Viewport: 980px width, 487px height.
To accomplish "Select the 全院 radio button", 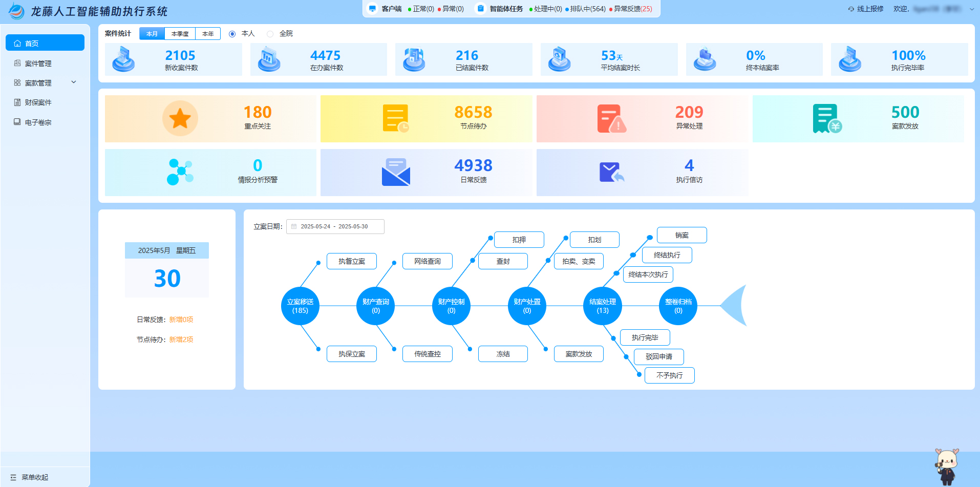I will coord(270,34).
